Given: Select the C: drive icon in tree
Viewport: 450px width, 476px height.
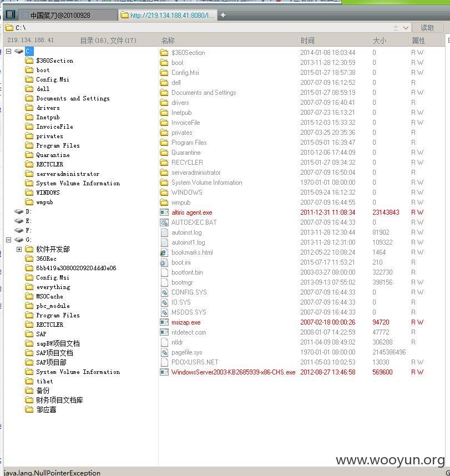Looking at the screenshot, I should click(x=19, y=51).
